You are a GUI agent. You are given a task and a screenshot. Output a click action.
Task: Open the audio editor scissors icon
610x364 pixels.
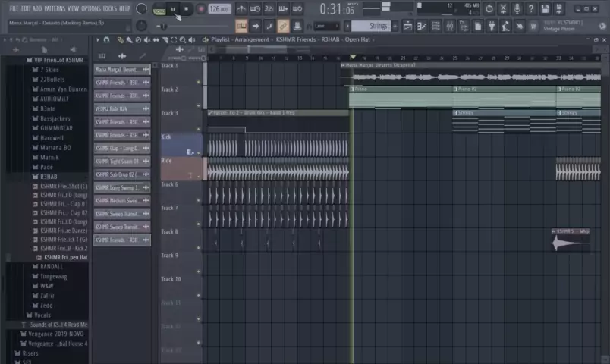click(x=503, y=8)
